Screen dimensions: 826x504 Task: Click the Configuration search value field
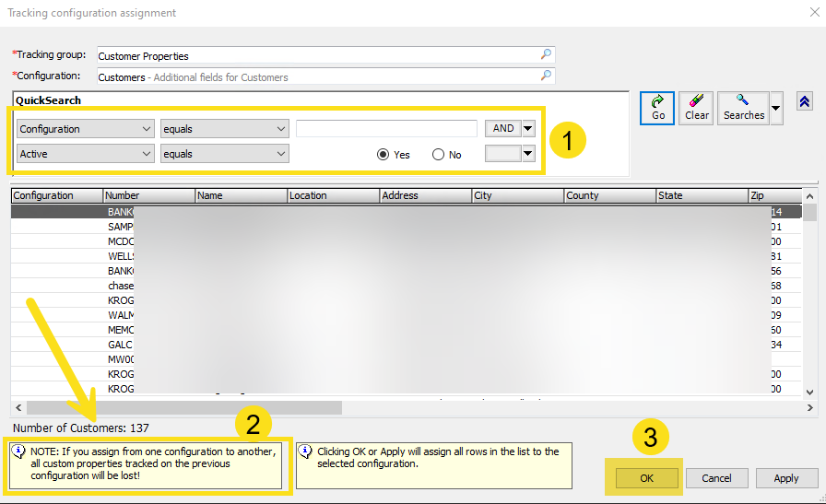[x=386, y=128]
